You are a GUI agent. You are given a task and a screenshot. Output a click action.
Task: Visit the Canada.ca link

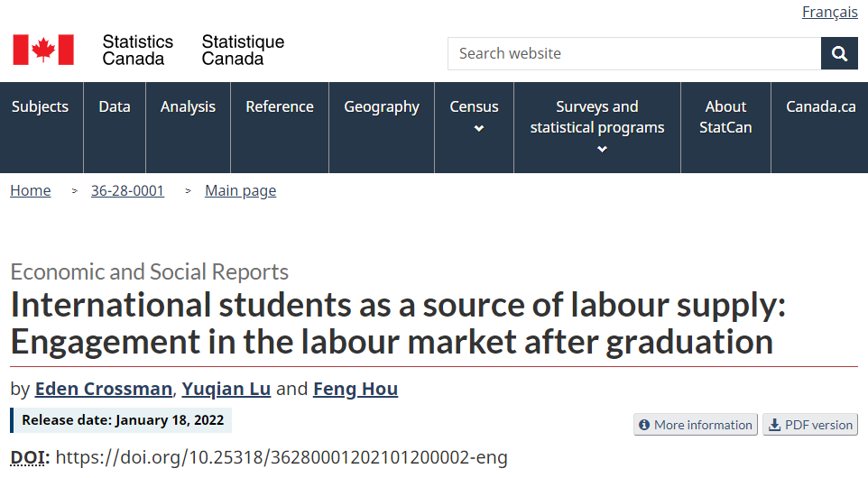[x=821, y=106]
